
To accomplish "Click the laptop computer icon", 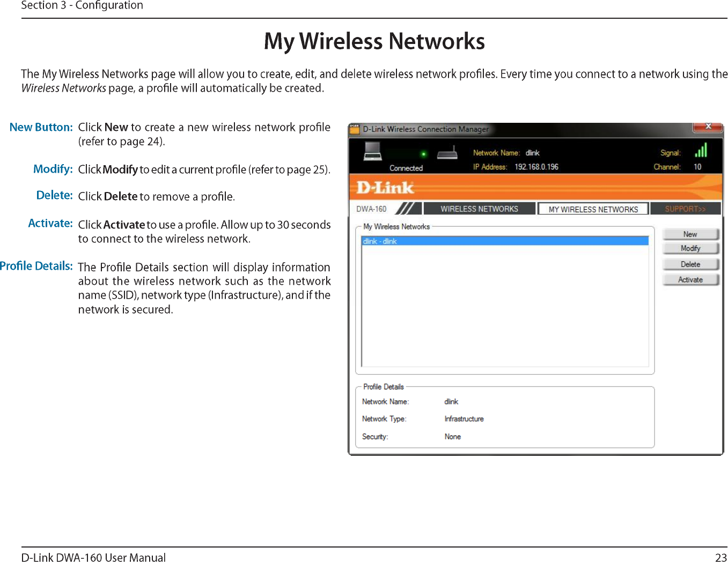I will pyautogui.click(x=372, y=151).
